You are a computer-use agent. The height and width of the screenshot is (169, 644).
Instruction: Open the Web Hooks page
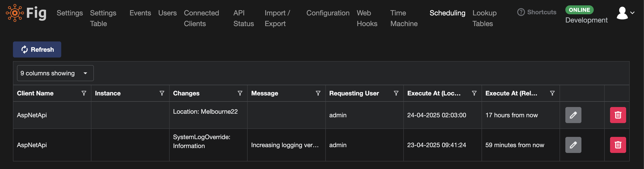click(367, 18)
